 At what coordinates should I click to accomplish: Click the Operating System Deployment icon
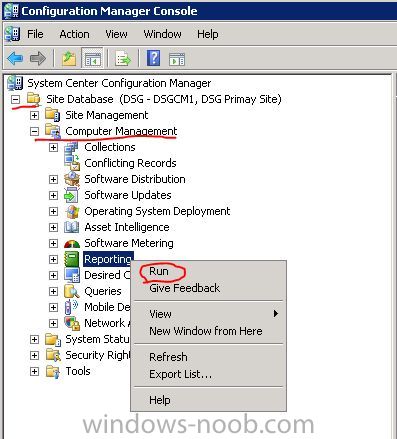coord(72,211)
